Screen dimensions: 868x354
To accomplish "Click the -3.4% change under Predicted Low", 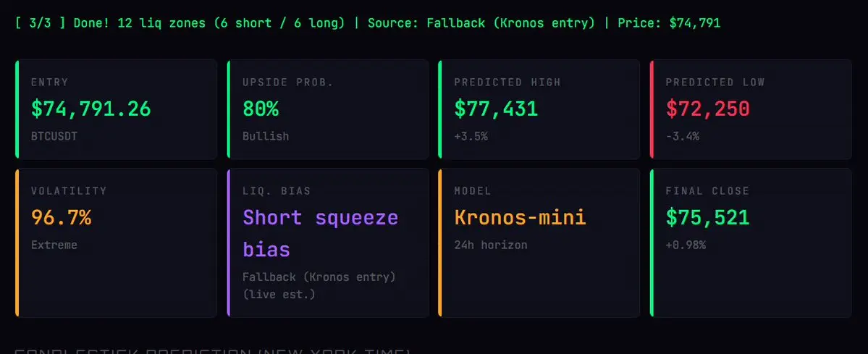I will point(682,135).
